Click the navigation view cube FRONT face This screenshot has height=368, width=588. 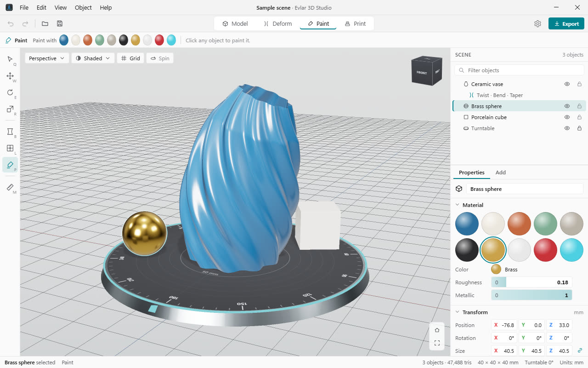[422, 73]
